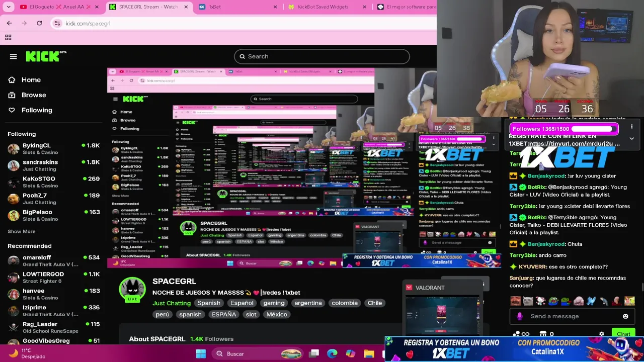Open Browse in Kick sidebar
This screenshot has width=644, height=362.
(x=34, y=95)
